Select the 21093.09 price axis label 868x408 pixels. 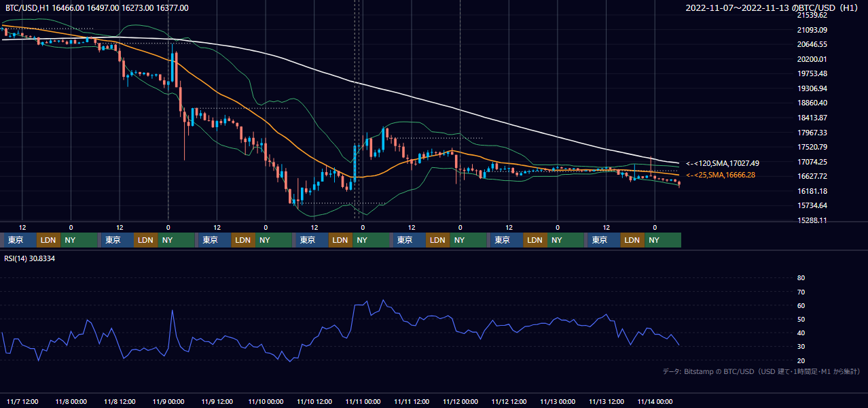click(812, 30)
